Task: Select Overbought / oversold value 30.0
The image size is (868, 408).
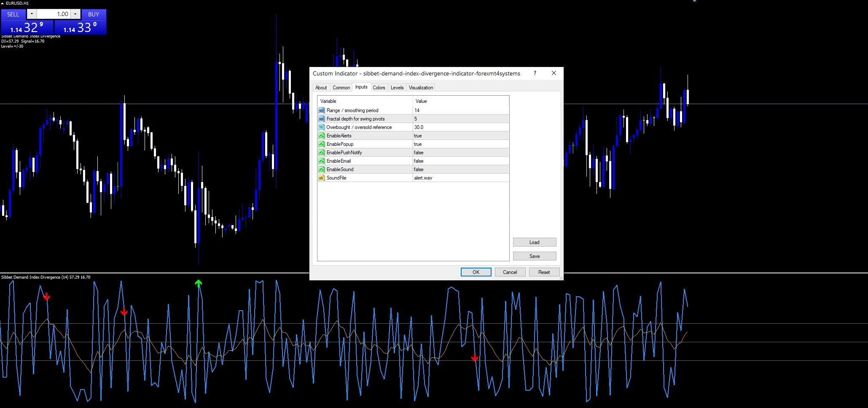Action: coord(461,127)
